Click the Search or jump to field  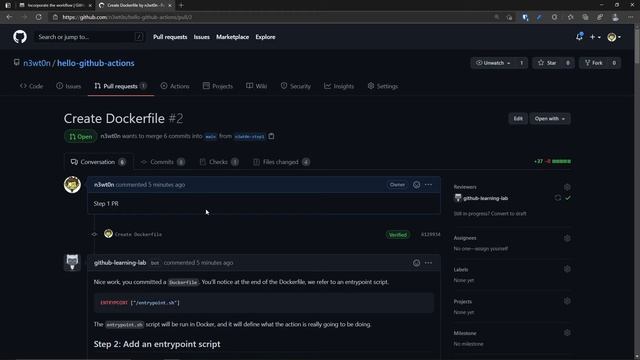(x=89, y=37)
